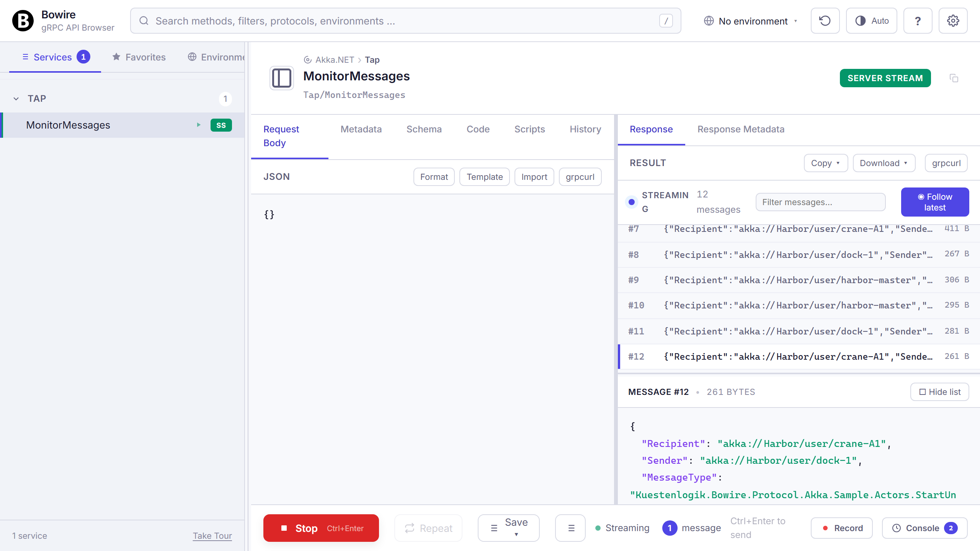The image size is (980, 551).
Task: Select message #12 crane-A1 row
Action: click(799, 356)
